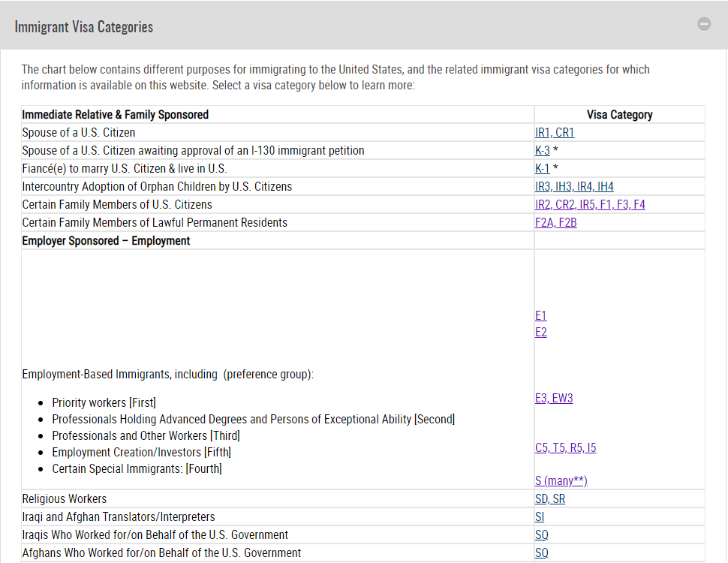Open the SQ link in the Afghans row
Viewport: 728px width, 563px height.
tap(542, 553)
